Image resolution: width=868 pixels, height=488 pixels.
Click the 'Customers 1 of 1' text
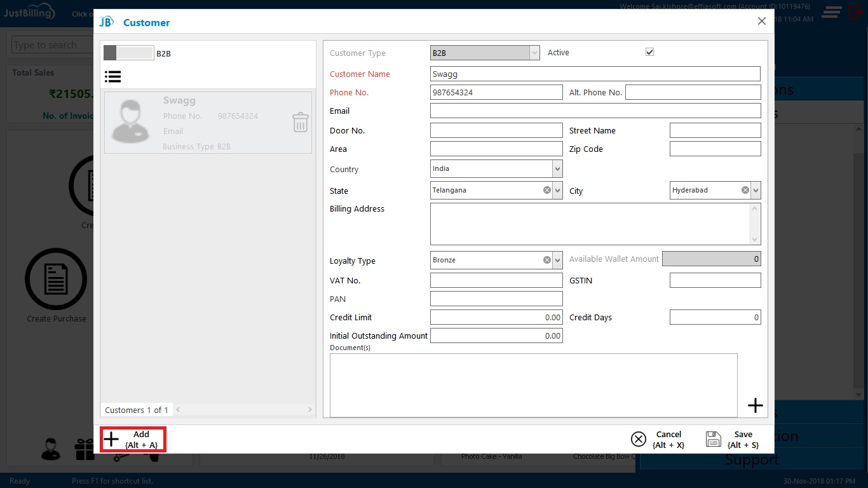coord(137,410)
